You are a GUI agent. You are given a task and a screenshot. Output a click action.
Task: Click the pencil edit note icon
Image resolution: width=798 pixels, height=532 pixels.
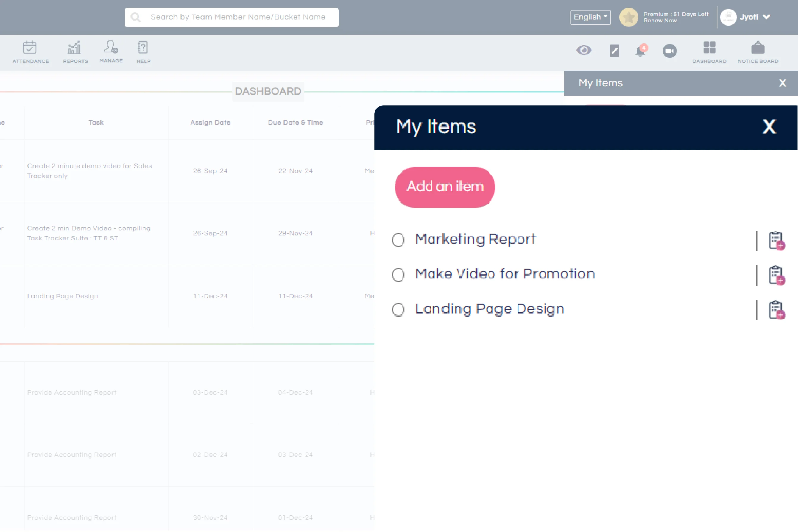point(614,51)
